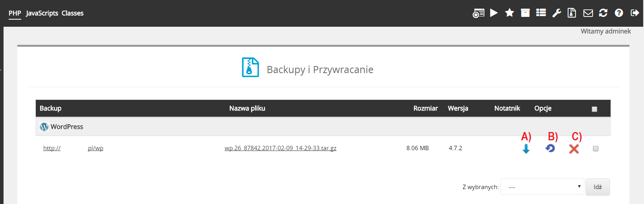
Task: Open the 'Z wybranych' dropdown
Action: (x=542, y=187)
